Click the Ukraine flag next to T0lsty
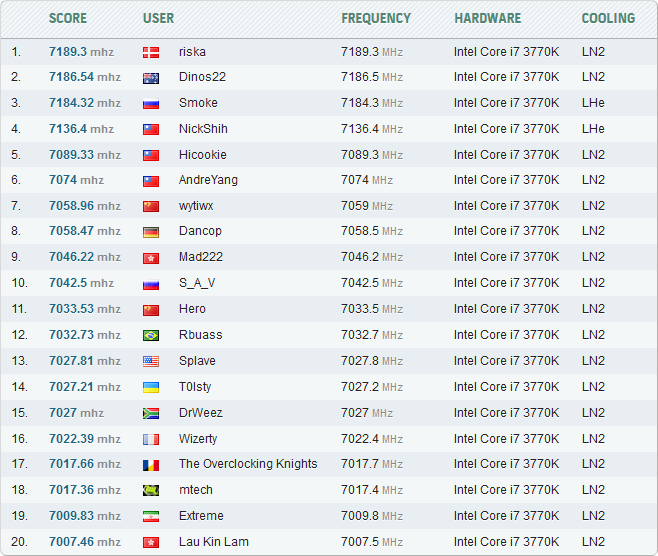The width and height of the screenshot is (658, 556). point(151,387)
